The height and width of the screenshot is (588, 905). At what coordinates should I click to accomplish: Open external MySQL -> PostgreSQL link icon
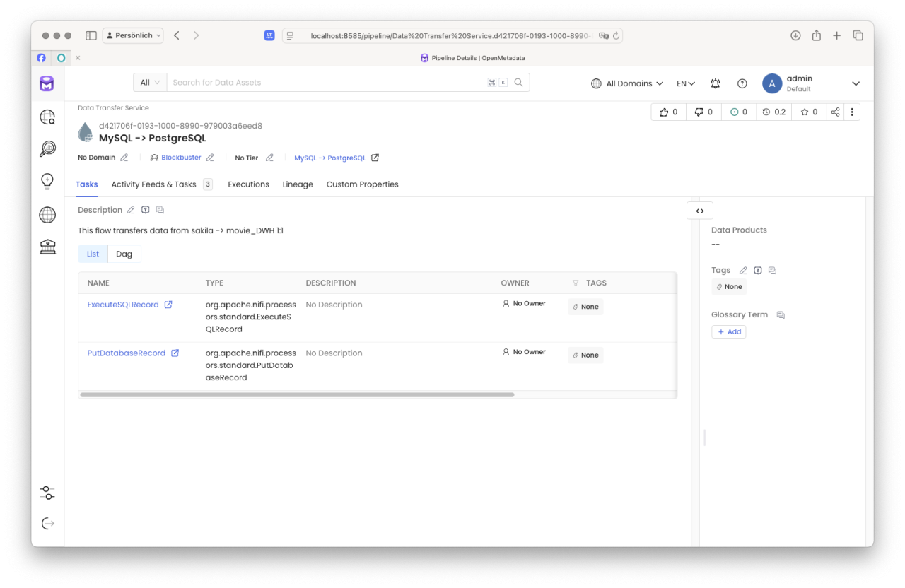[x=375, y=158]
